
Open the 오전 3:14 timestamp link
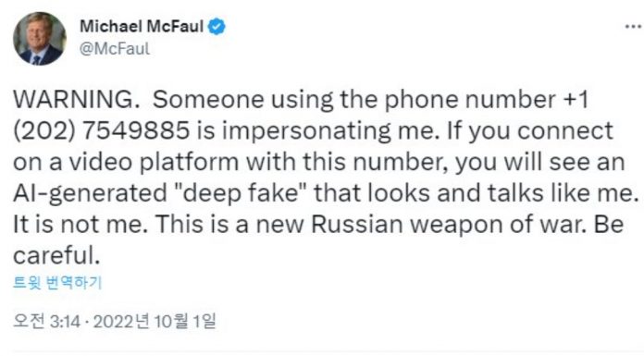point(46,321)
